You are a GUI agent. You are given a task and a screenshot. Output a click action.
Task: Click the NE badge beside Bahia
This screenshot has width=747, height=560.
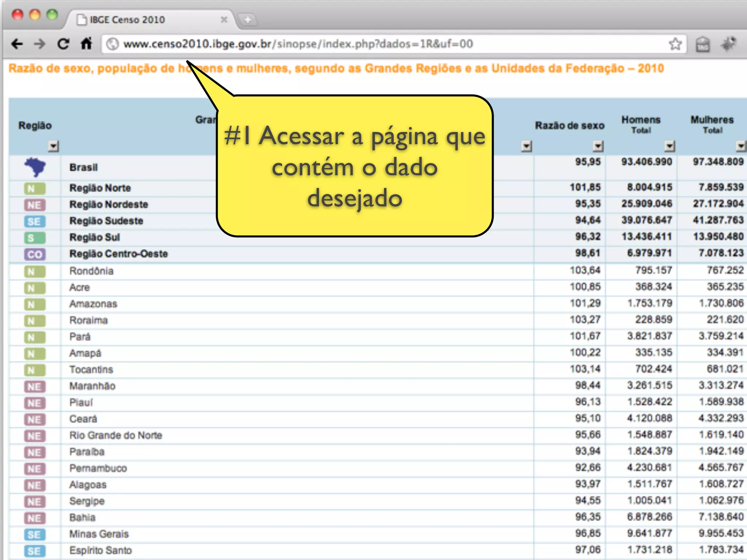35,518
